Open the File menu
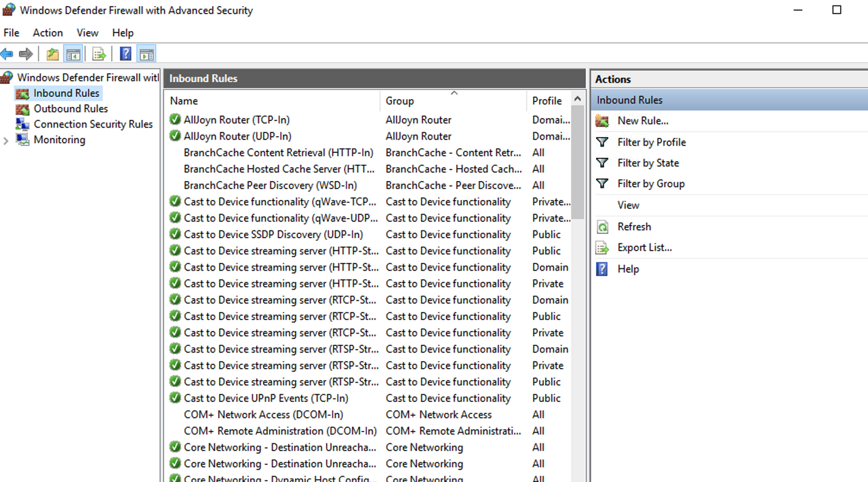The width and height of the screenshot is (868, 482). (x=12, y=33)
